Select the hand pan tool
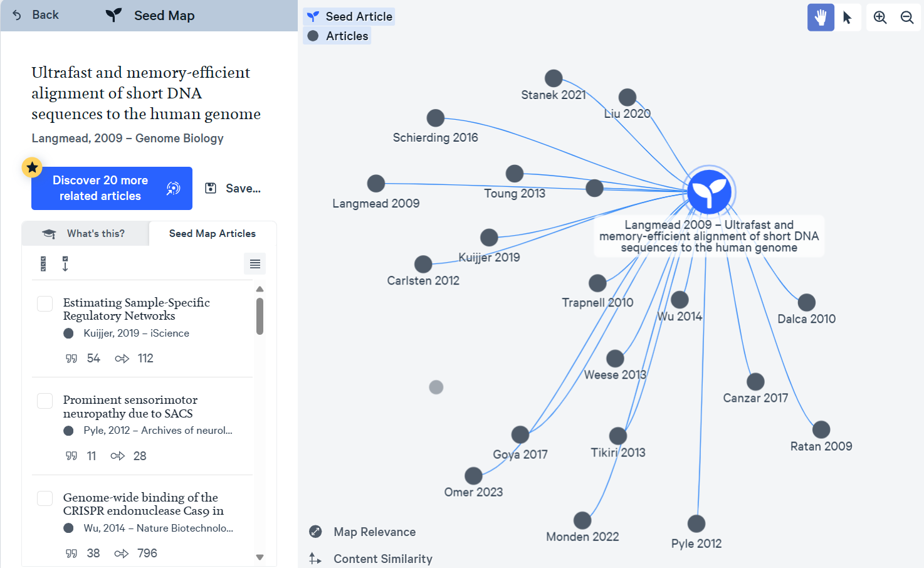Image resolution: width=924 pixels, height=568 pixels. point(821,18)
